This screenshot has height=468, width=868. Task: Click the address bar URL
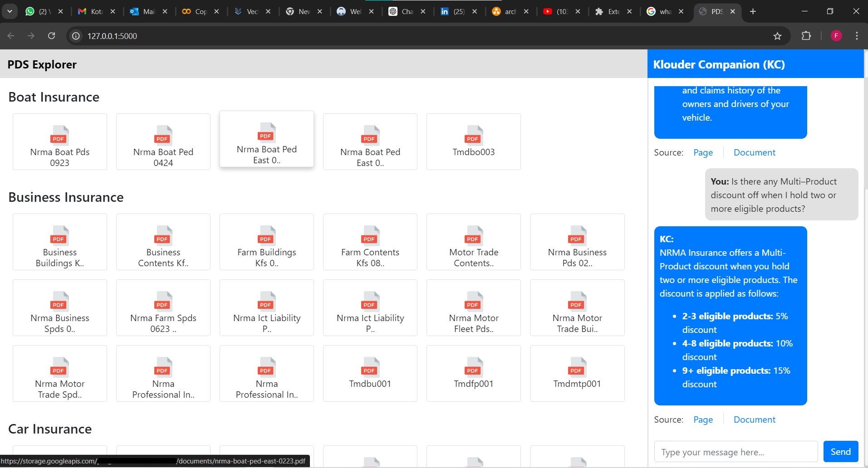point(112,36)
